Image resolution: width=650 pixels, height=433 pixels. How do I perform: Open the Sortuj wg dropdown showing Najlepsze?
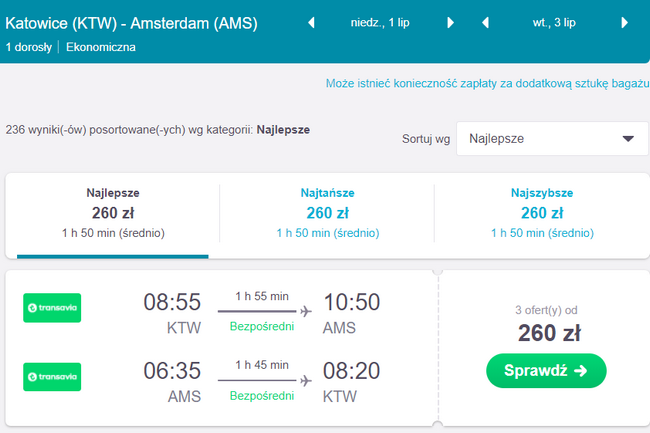[552, 138]
